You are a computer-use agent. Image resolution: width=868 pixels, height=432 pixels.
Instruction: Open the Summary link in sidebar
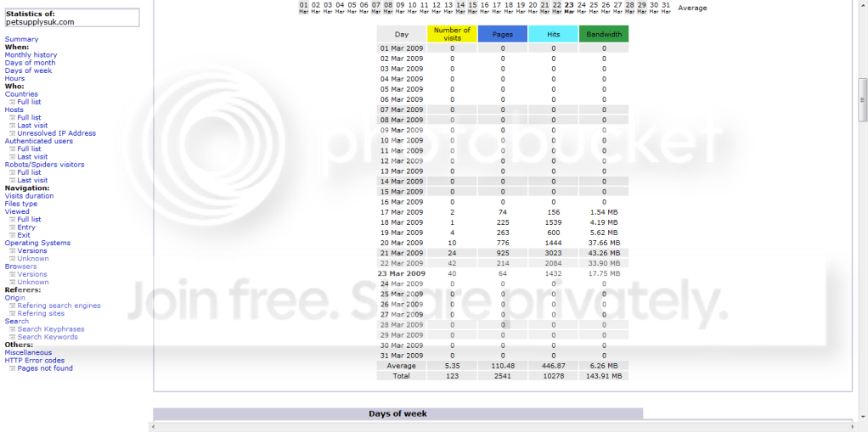point(21,39)
